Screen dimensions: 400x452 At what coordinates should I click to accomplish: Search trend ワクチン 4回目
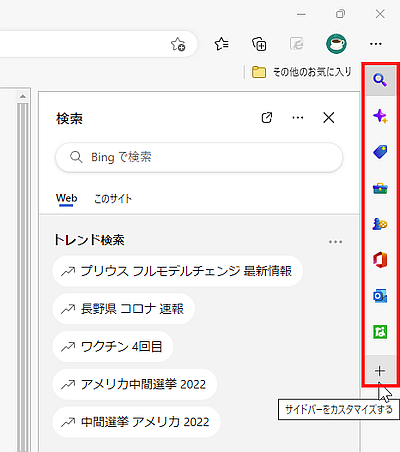click(113, 347)
